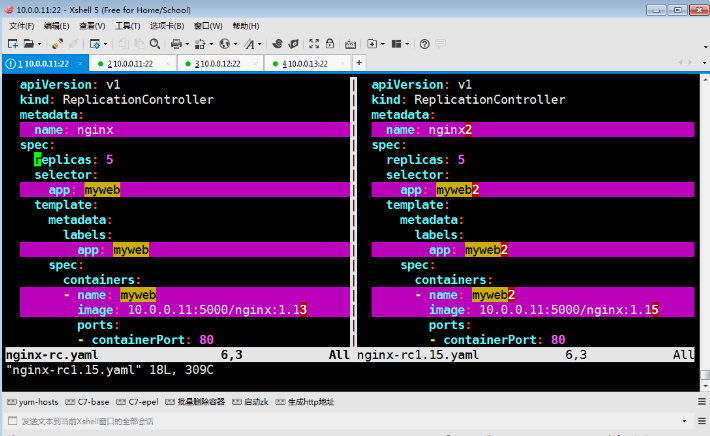
Task: Run the 启动zk quick command
Action: point(250,402)
